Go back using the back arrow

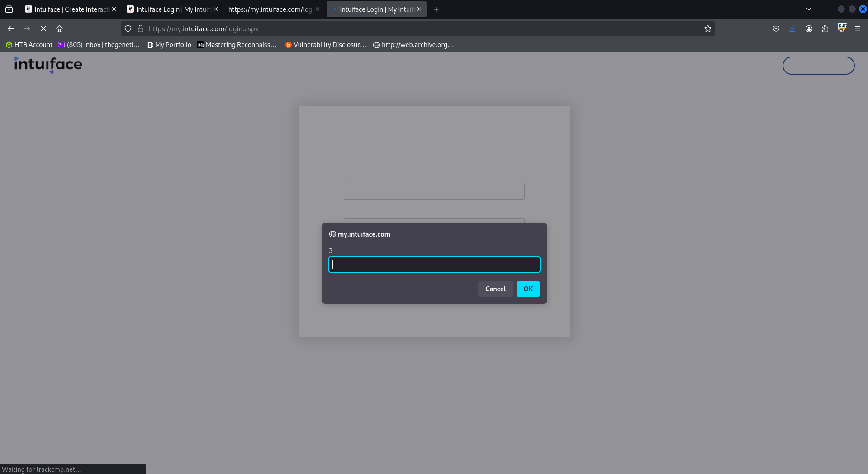coord(11,28)
